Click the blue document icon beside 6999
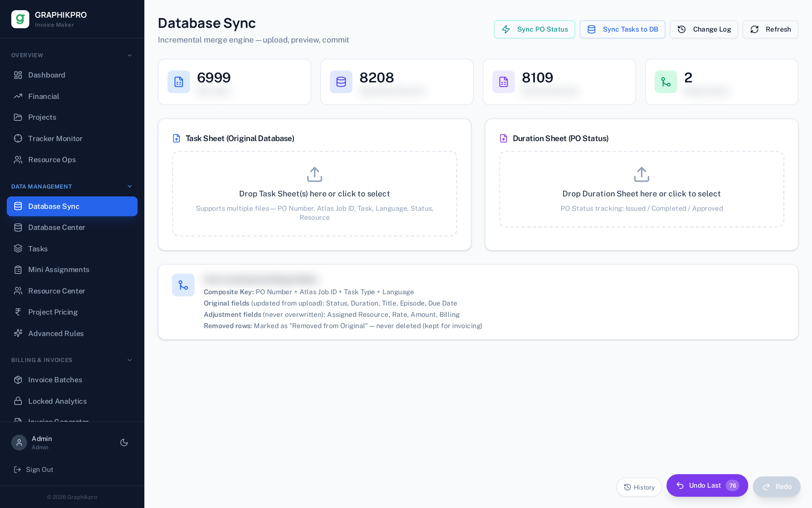 point(179,82)
